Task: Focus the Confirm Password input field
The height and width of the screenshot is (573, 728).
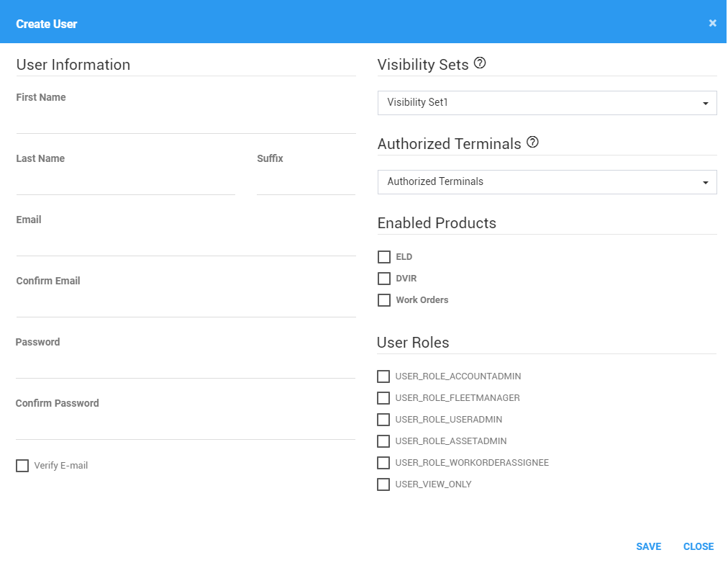Action: coord(186,427)
